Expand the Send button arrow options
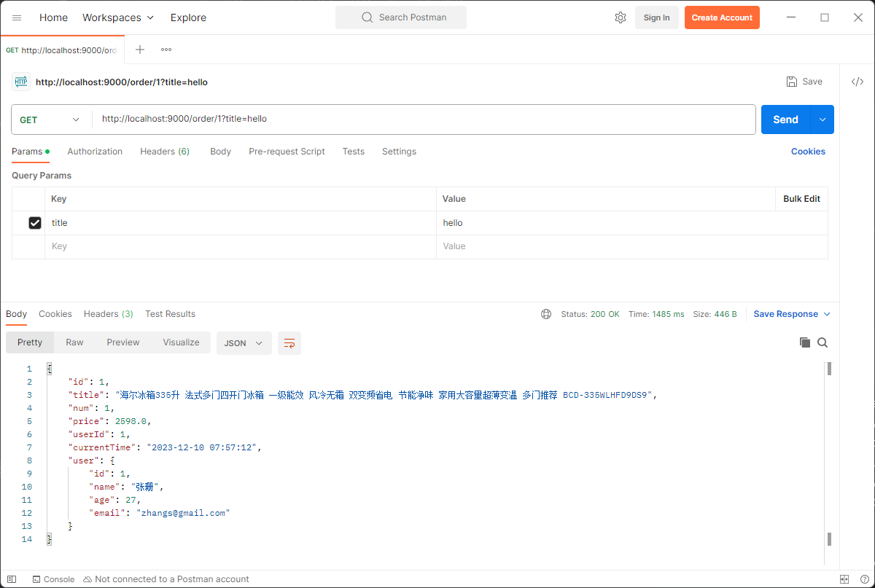875x588 pixels. 822,119
